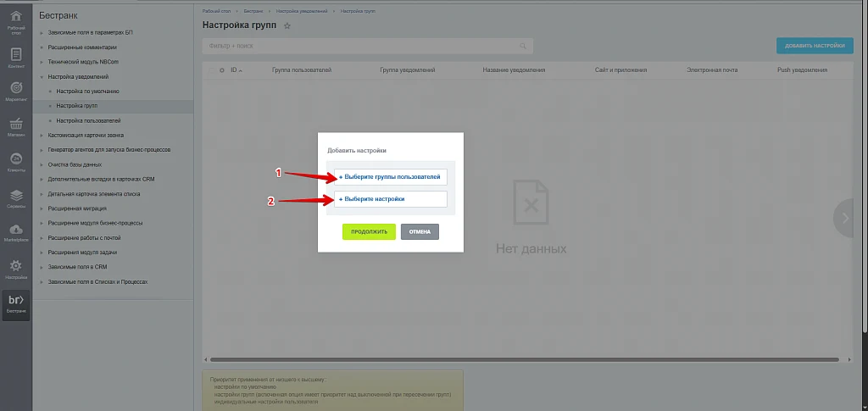Open the Marketplace cloud sidebar section
Image resolution: width=868 pixels, height=411 pixels.
[x=16, y=232]
